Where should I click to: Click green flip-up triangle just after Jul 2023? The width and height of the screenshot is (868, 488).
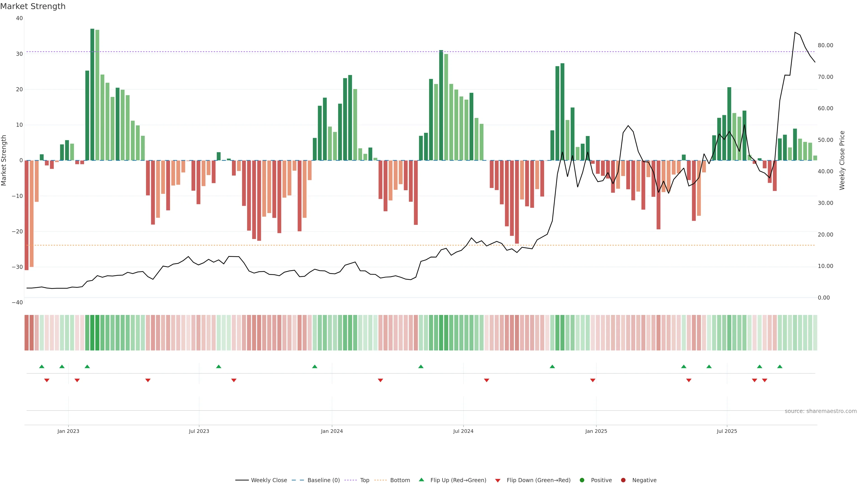click(x=219, y=366)
